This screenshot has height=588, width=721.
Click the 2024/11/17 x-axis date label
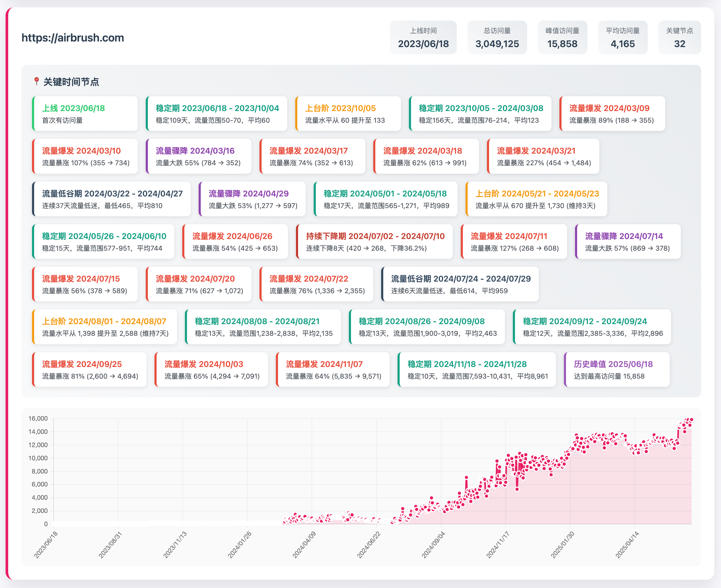498,545
